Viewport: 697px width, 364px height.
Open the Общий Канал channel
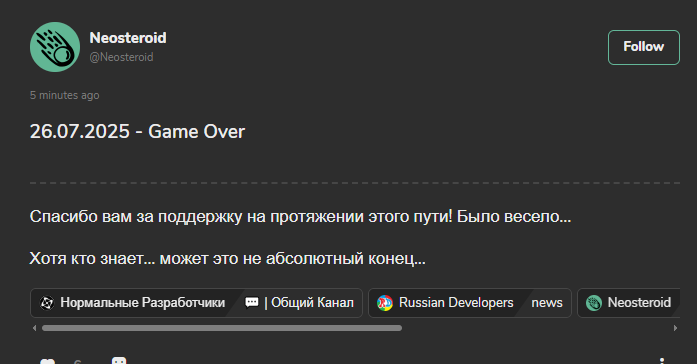(309, 303)
